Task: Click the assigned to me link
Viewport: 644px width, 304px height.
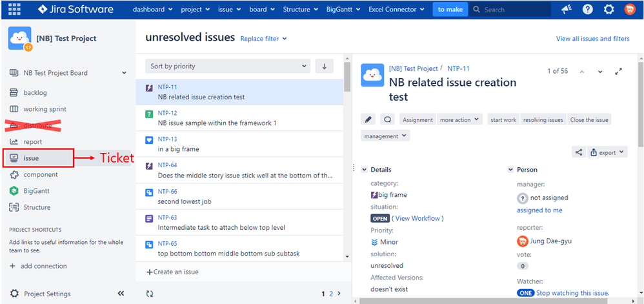Action: tap(539, 210)
